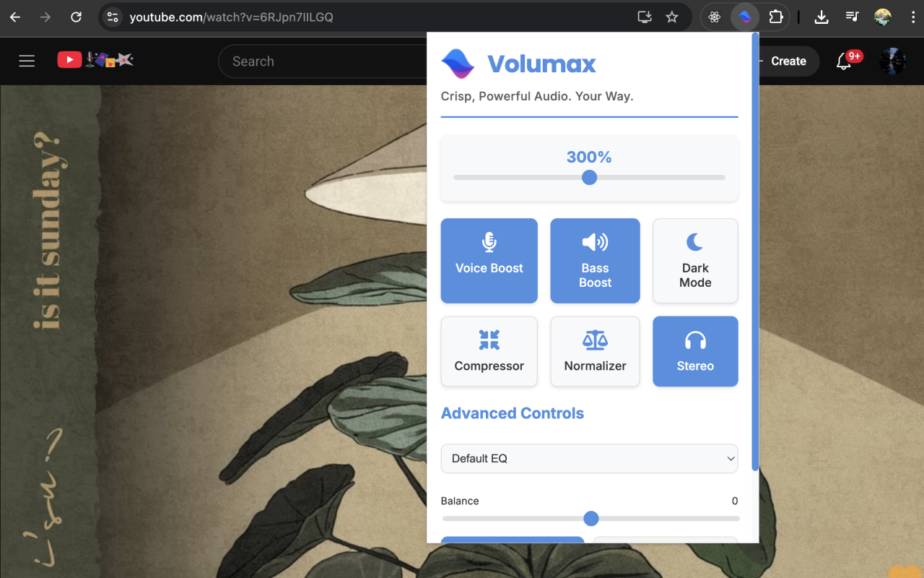The image size is (924, 578).
Task: Click the Volumax title text
Action: [x=541, y=64]
